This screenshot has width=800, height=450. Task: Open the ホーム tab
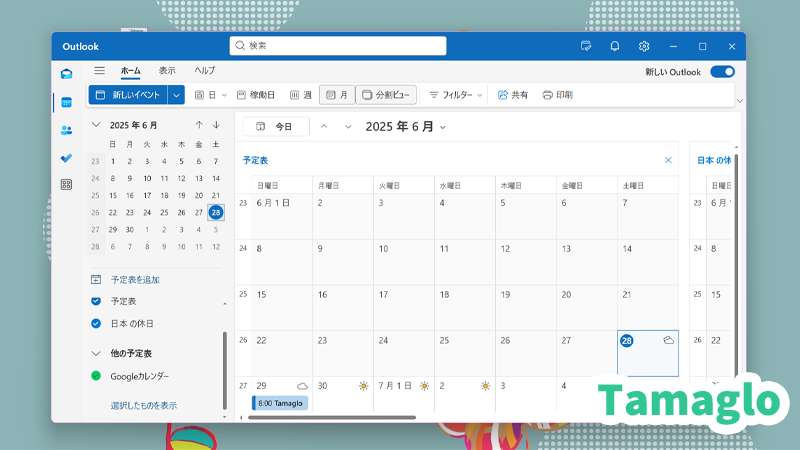pyautogui.click(x=131, y=71)
